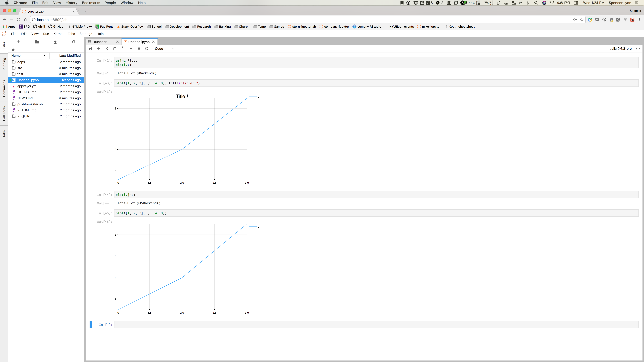Paste cell using the clipboard icon
The image size is (644, 362).
[123, 49]
